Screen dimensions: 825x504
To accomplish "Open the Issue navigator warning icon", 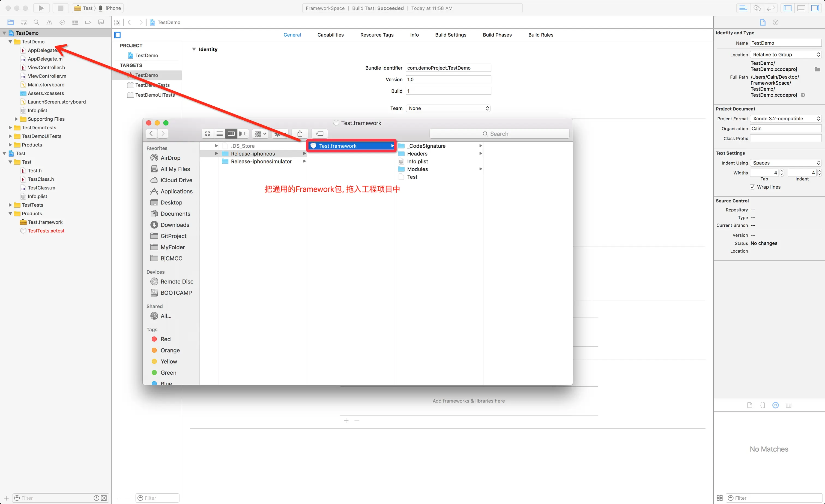I will [49, 22].
